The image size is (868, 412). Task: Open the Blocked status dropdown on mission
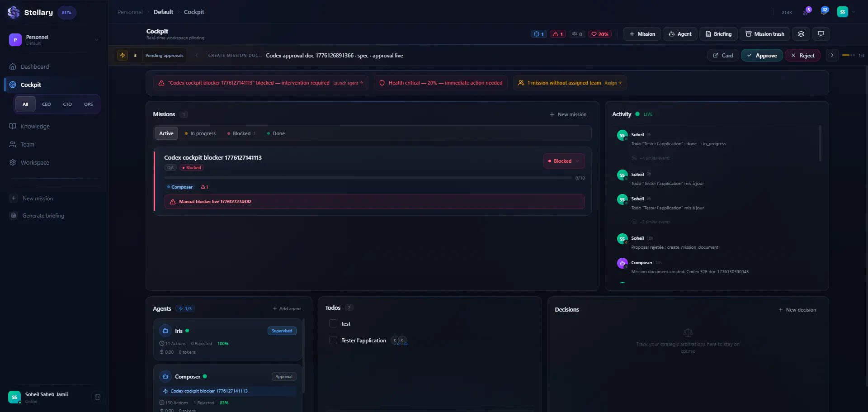(564, 161)
